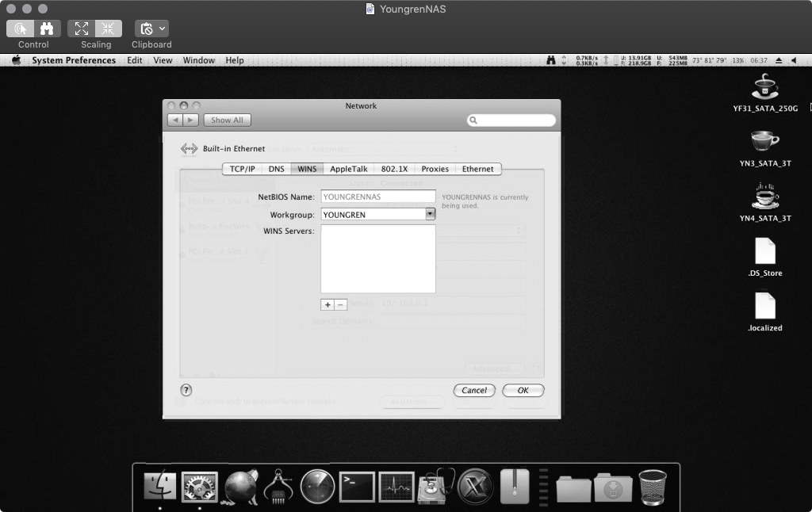
Task: Open the globe icon app in Dock
Action: [239, 487]
